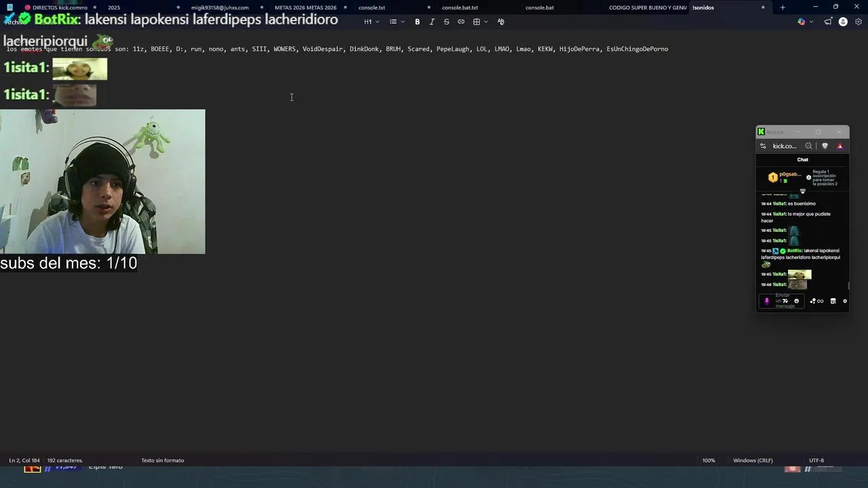Open the CODIGO SUPER BUENO tab
868x488 pixels.
[x=648, y=7]
